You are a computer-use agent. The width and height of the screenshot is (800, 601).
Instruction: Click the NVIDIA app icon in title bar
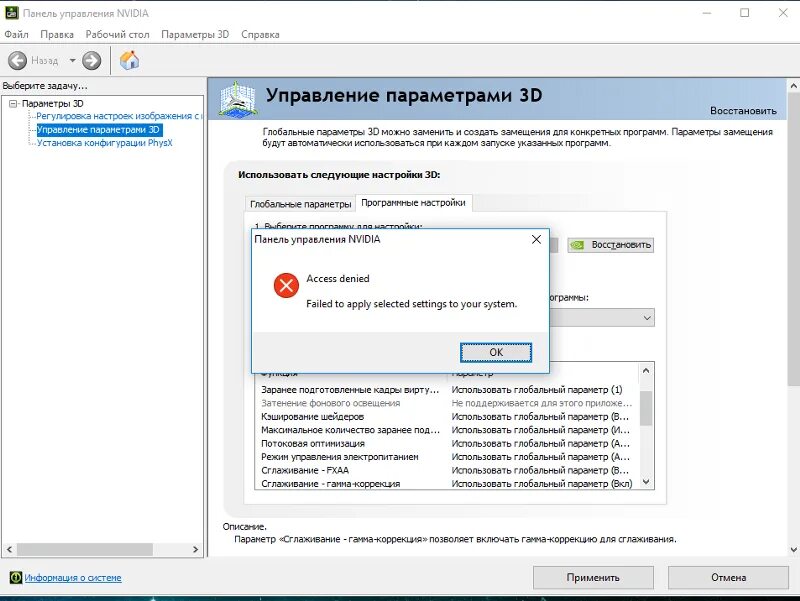tap(12, 13)
